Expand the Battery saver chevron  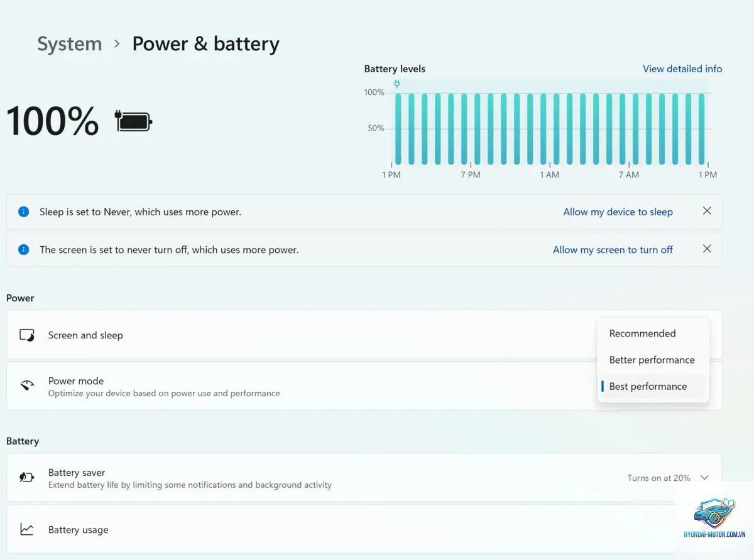[704, 478]
